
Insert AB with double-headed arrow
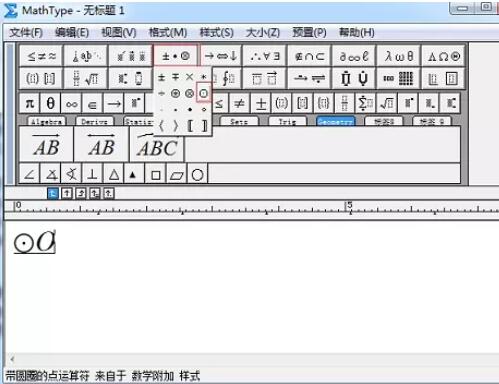point(102,145)
